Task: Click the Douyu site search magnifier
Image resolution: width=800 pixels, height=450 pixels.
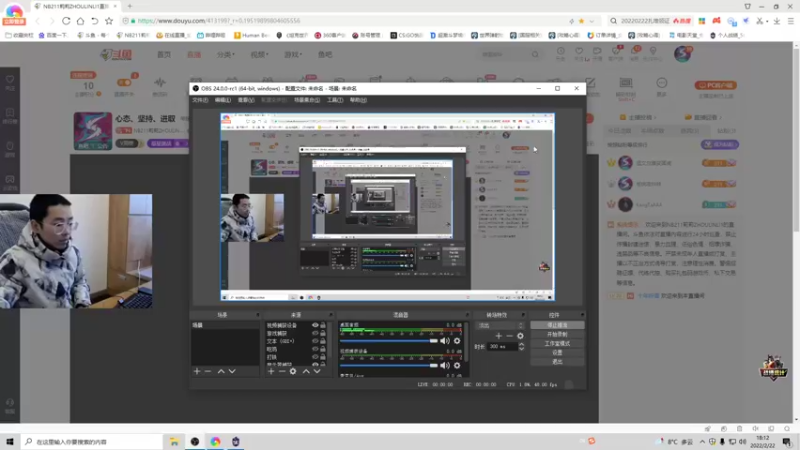Action: [535, 54]
